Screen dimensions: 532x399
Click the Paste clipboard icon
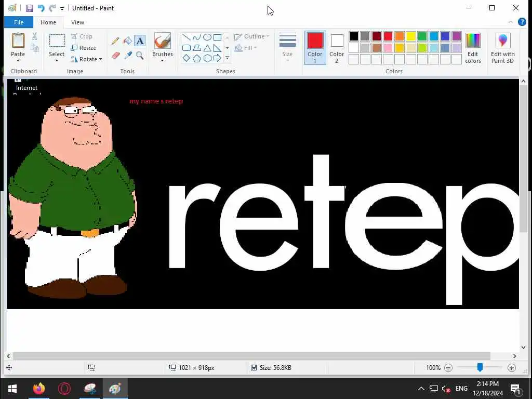point(18,41)
